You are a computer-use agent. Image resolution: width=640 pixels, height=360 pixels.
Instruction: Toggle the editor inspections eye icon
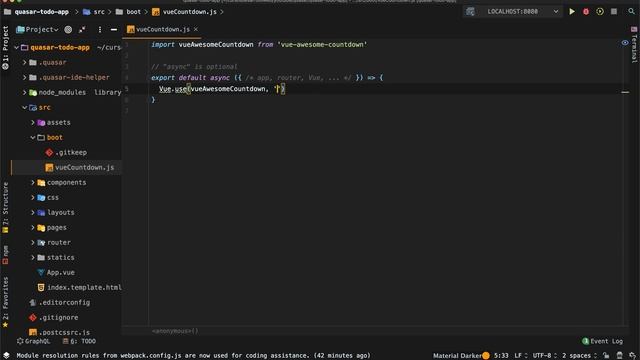pyautogui.click(x=625, y=43)
